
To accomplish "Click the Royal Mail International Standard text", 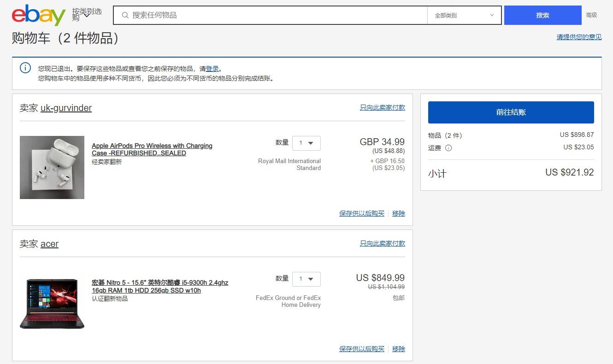I will tap(289, 164).
